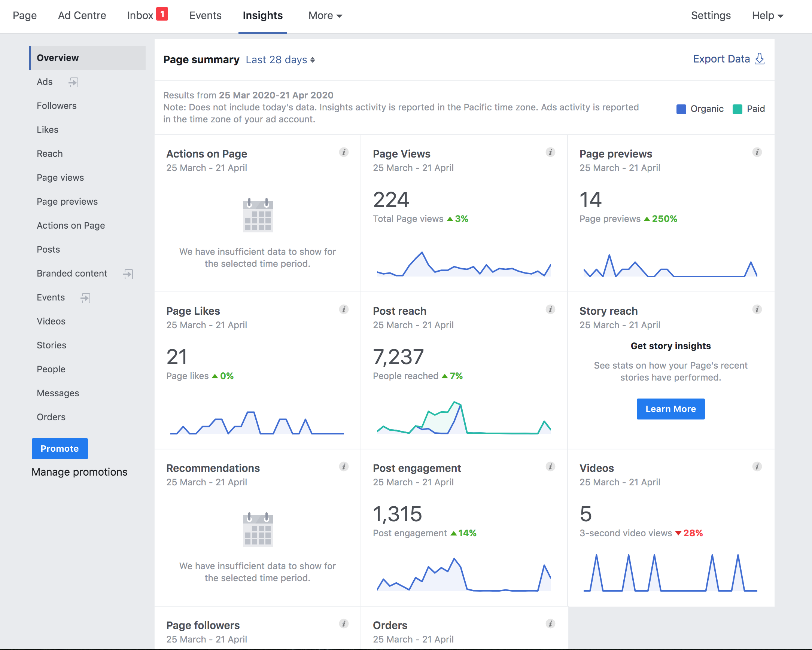812x650 pixels.
Task: Open Actions on Page in the sidebar
Action: [71, 225]
